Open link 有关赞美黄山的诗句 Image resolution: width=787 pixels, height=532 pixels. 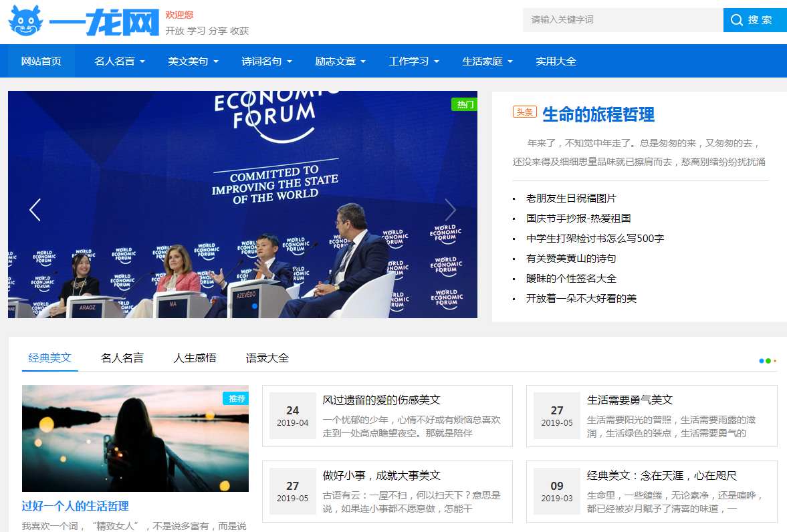[x=571, y=259]
